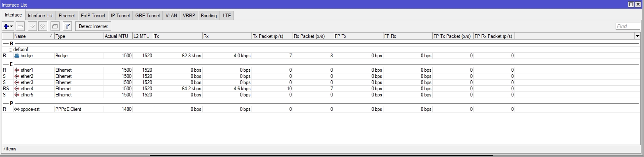Click the 64.2 kbps Tx value
Screen dimensions: 644x157
(191, 89)
